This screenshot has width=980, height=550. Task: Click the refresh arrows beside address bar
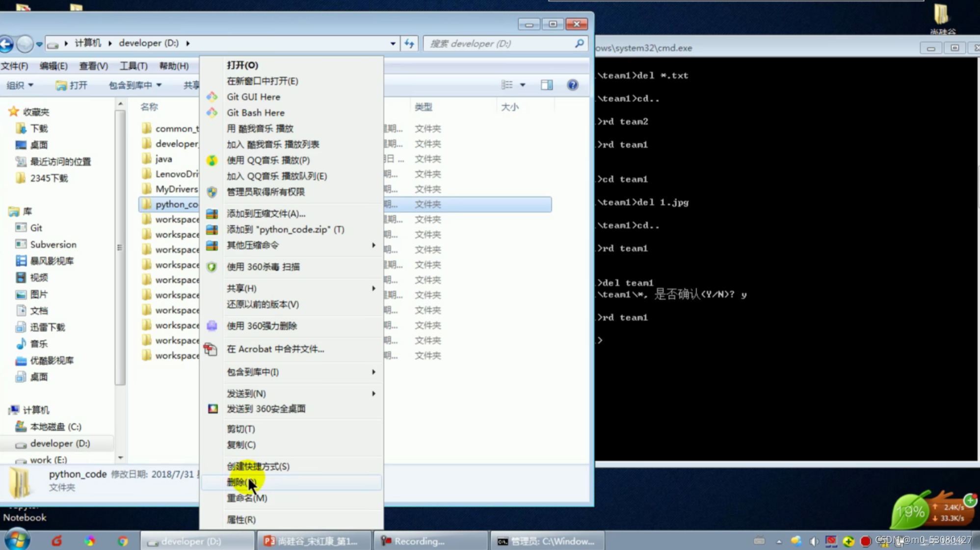pos(409,44)
